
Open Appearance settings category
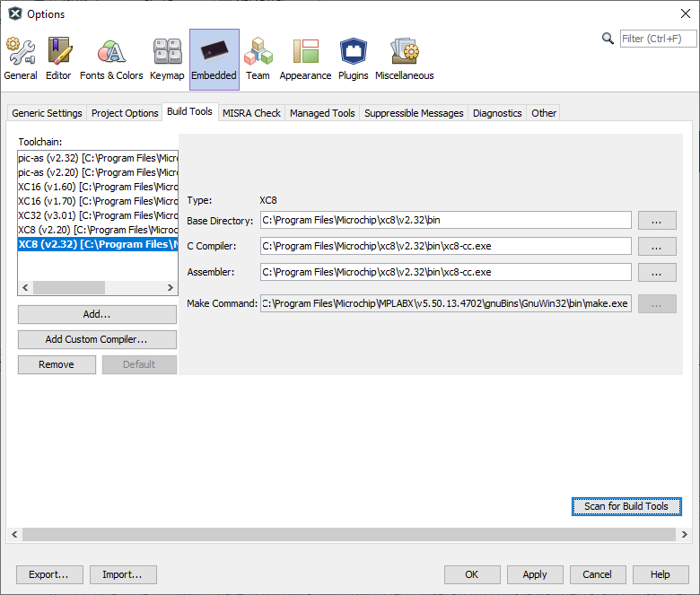coord(305,59)
